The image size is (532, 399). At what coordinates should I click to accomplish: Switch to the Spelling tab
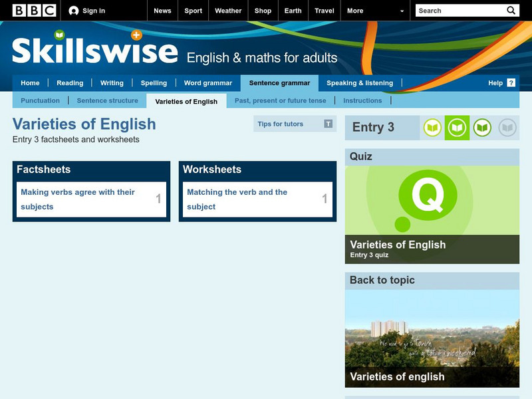coord(154,83)
